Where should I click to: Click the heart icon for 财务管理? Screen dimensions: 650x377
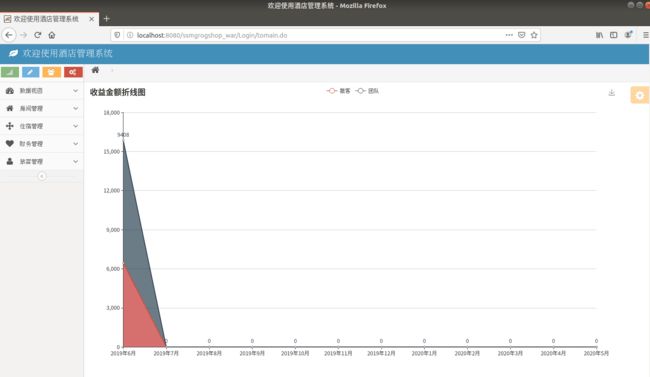[10, 144]
